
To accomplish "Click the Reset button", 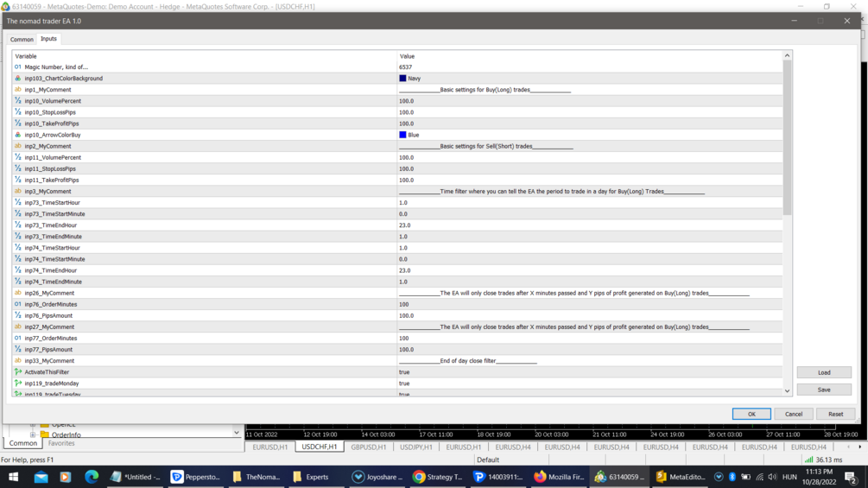I will click(x=835, y=414).
